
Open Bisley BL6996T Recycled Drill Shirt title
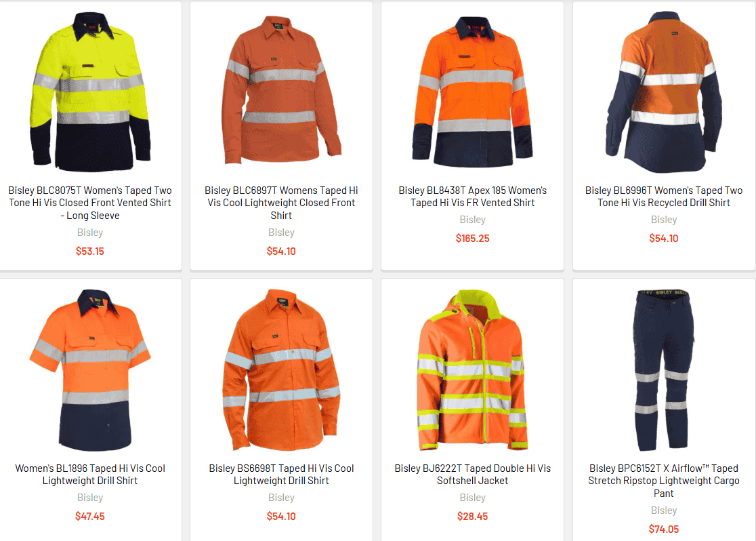coord(663,197)
